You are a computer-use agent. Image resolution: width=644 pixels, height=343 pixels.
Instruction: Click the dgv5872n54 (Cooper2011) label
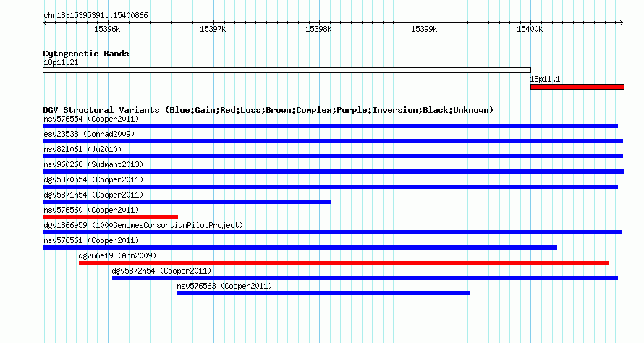point(161,271)
